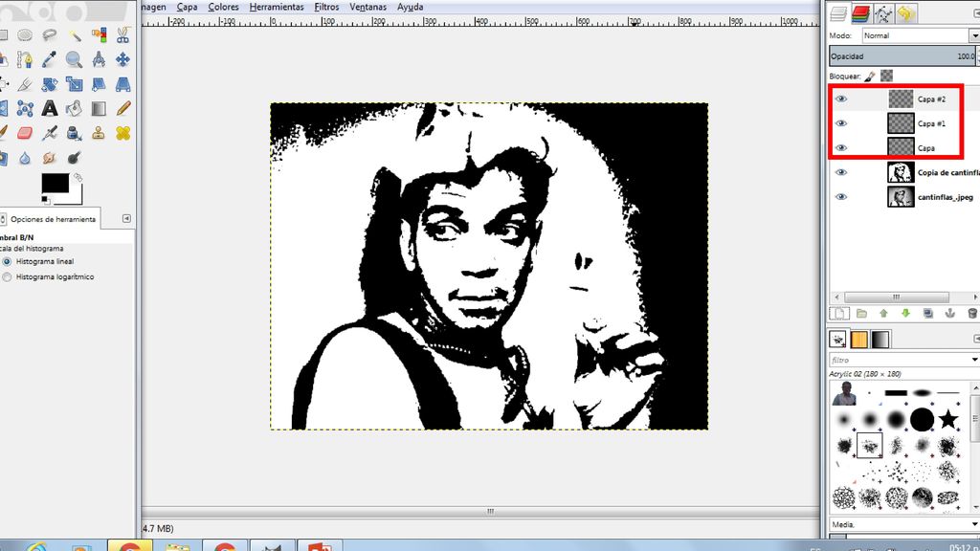Switch to the Channels tab

tap(860, 13)
